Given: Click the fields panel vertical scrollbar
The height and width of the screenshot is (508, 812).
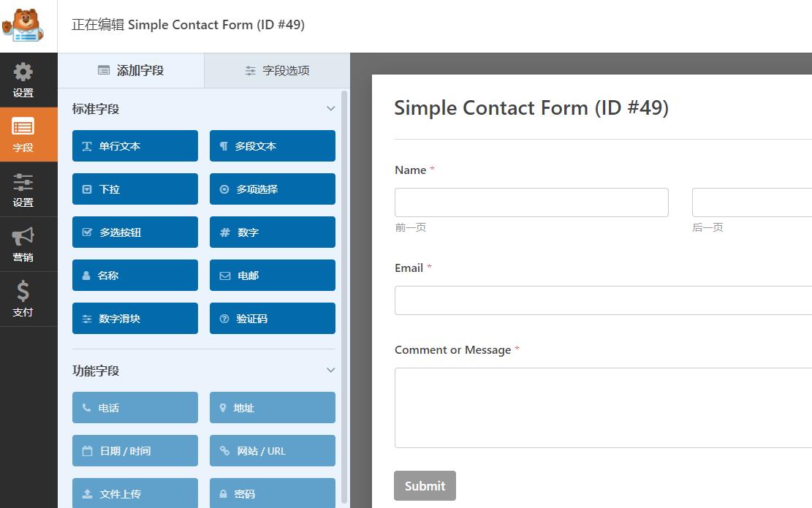Looking at the screenshot, I should 344,297.
